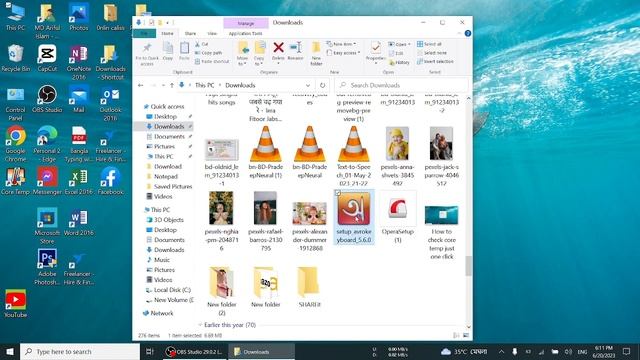The image size is (640, 360).
Task: Click the Back arrow navigation button
Action: (140, 85)
